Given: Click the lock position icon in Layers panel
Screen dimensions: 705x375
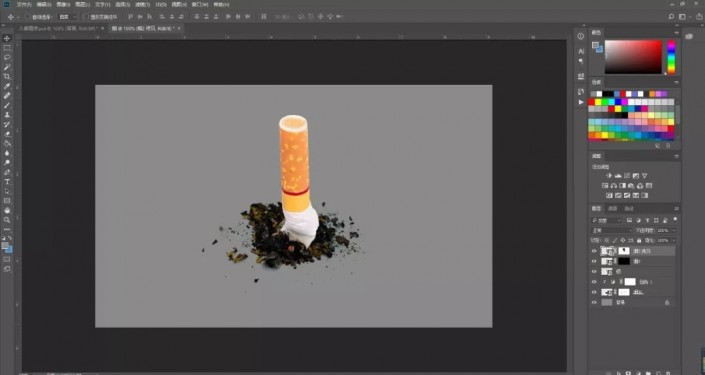Looking at the screenshot, I should [x=623, y=241].
